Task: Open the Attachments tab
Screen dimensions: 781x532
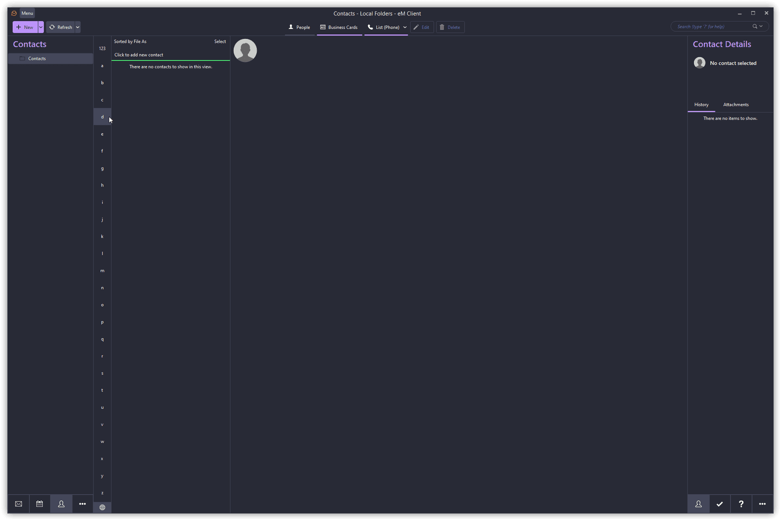Action: [735, 105]
